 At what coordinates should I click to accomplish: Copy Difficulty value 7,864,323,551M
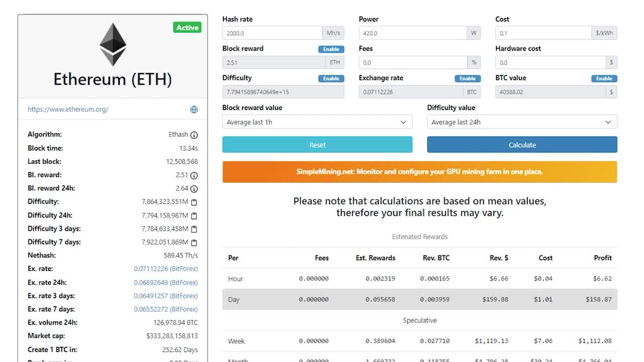point(194,202)
